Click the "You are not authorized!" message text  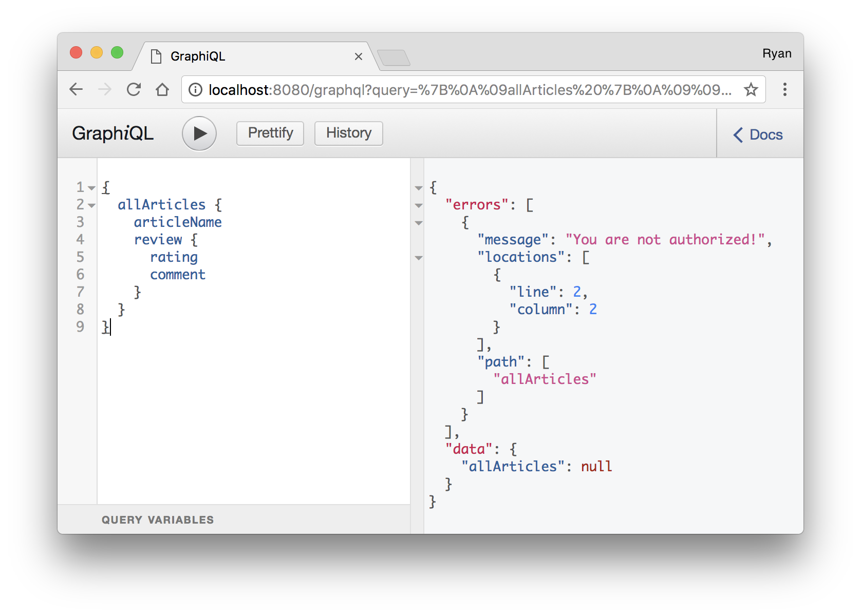point(665,240)
